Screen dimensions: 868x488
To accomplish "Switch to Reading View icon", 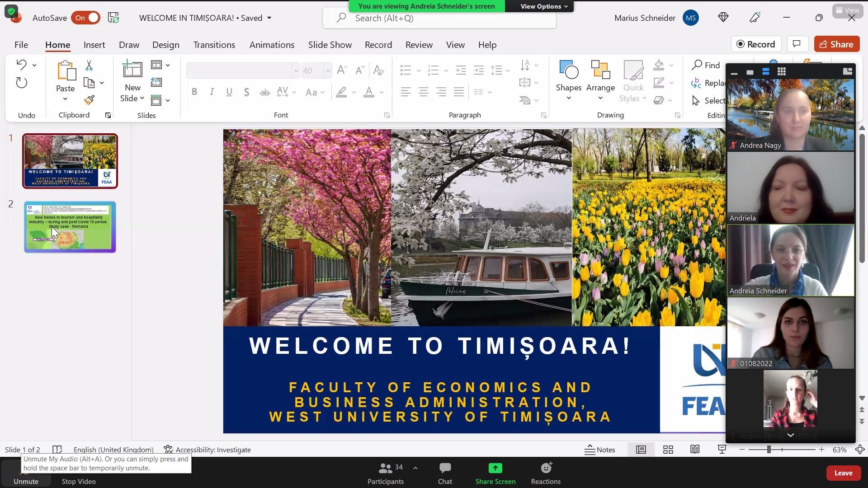I will tap(695, 450).
